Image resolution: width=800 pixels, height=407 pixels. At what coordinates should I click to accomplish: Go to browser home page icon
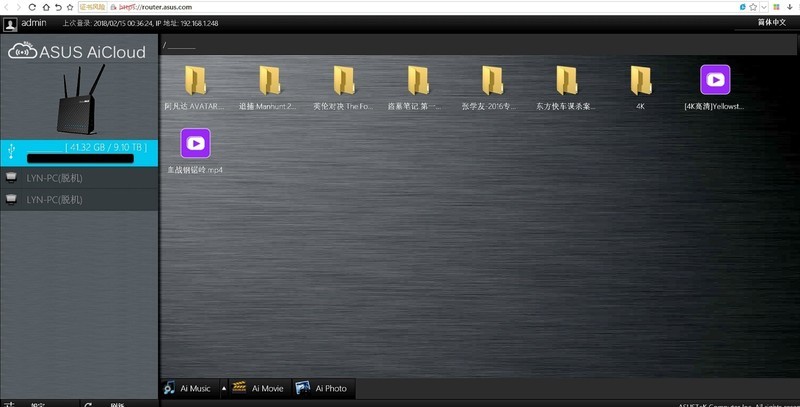45,7
